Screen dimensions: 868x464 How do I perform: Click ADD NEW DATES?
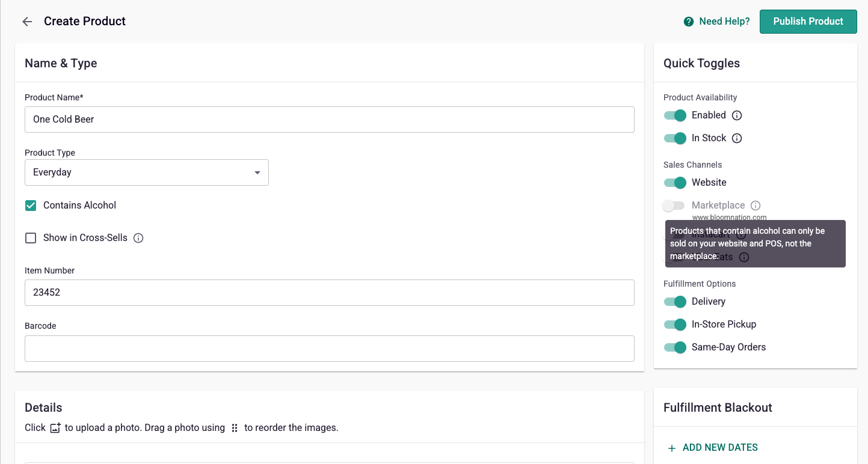tap(720, 448)
